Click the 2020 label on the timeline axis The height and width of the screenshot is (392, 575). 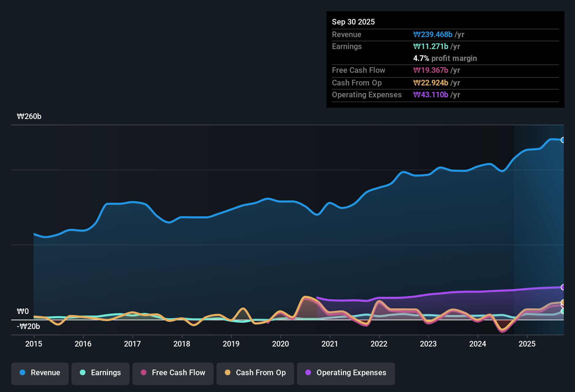(280, 344)
